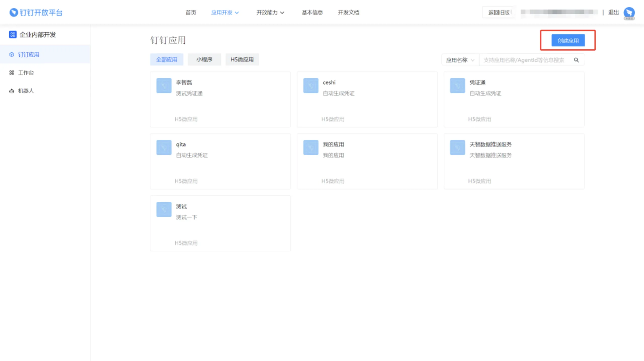Click the DingTalk Open Platform logo
This screenshot has width=644, height=361.
click(36, 12)
